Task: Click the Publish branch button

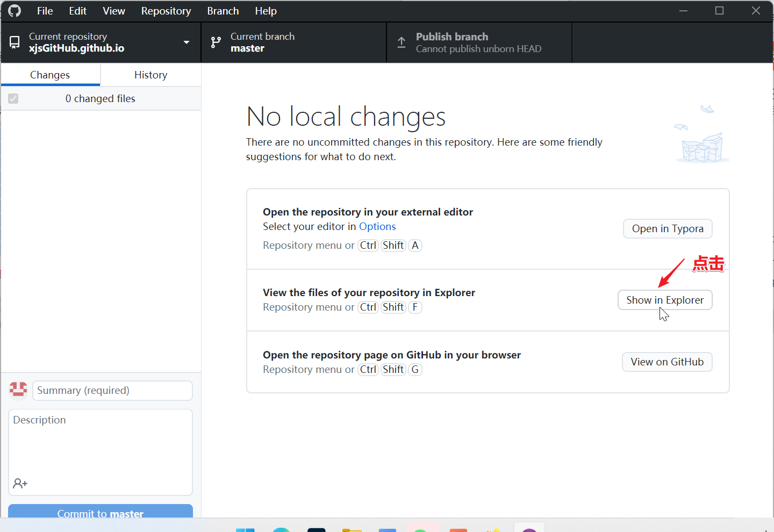Action: coord(479,42)
